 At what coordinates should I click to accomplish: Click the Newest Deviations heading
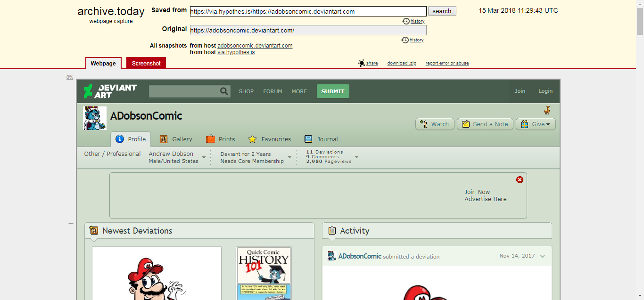(137, 231)
